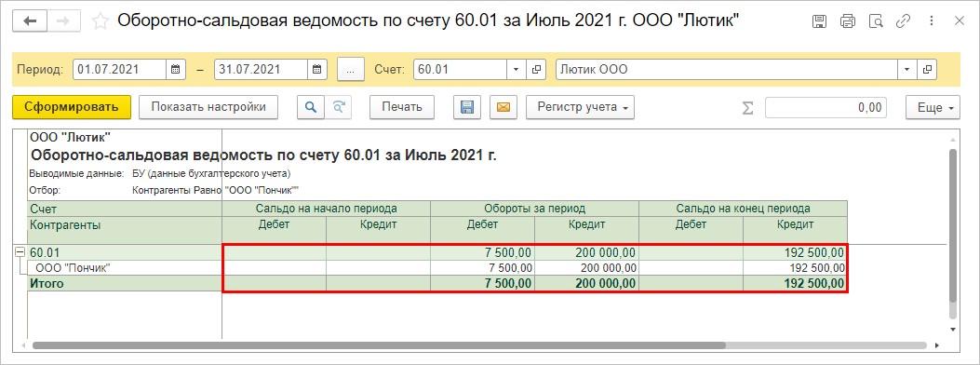Open the Регистр учета dropdown menu
The width and height of the screenshot is (980, 365).
click(x=581, y=107)
